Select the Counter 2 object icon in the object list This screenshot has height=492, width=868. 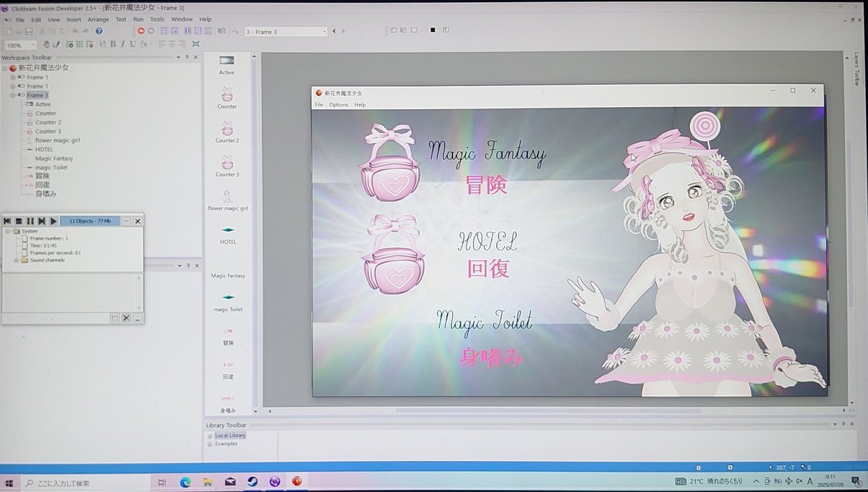pyautogui.click(x=227, y=129)
